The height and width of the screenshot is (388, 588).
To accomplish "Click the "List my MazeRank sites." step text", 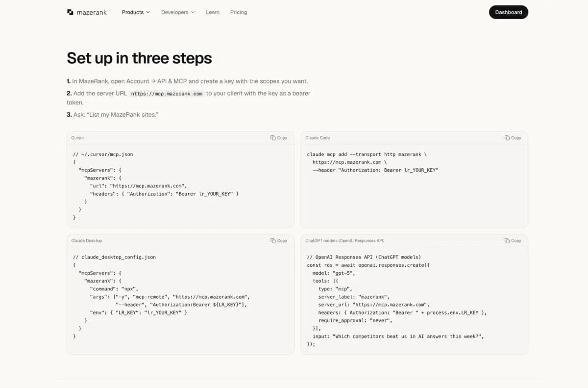I will [x=112, y=115].
